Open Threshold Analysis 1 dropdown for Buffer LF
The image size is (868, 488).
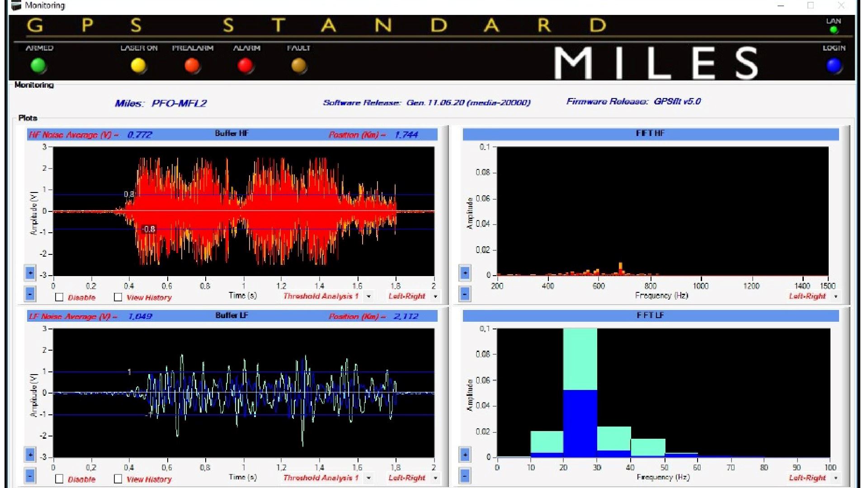(369, 478)
